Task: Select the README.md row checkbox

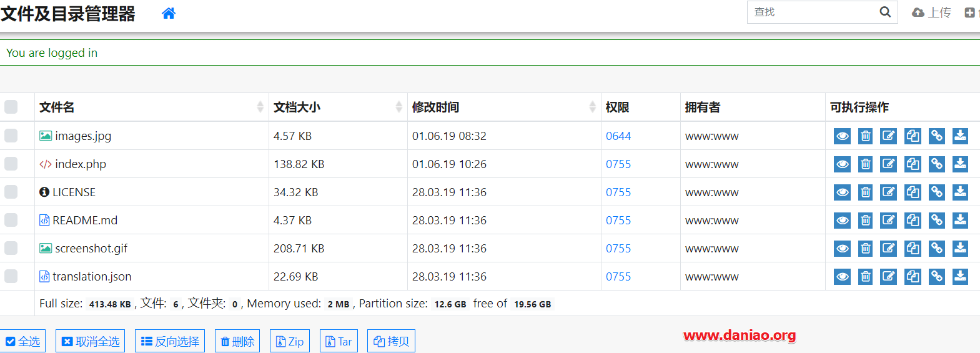Action: pos(11,220)
